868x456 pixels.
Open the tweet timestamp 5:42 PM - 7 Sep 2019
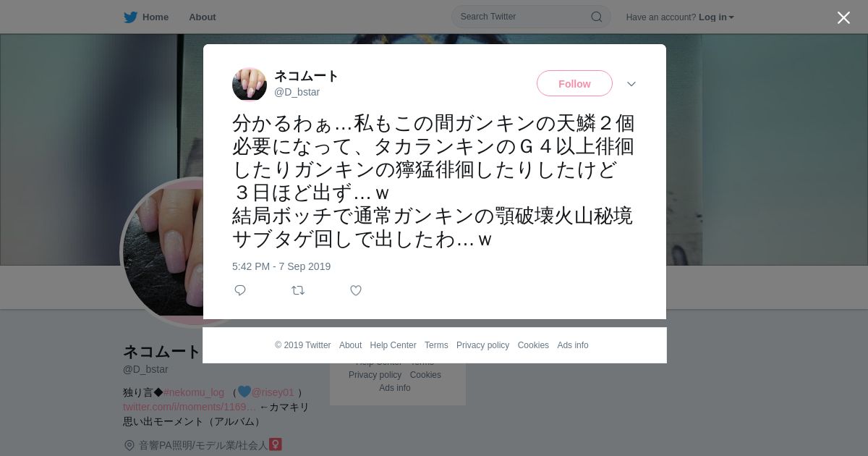[281, 266]
